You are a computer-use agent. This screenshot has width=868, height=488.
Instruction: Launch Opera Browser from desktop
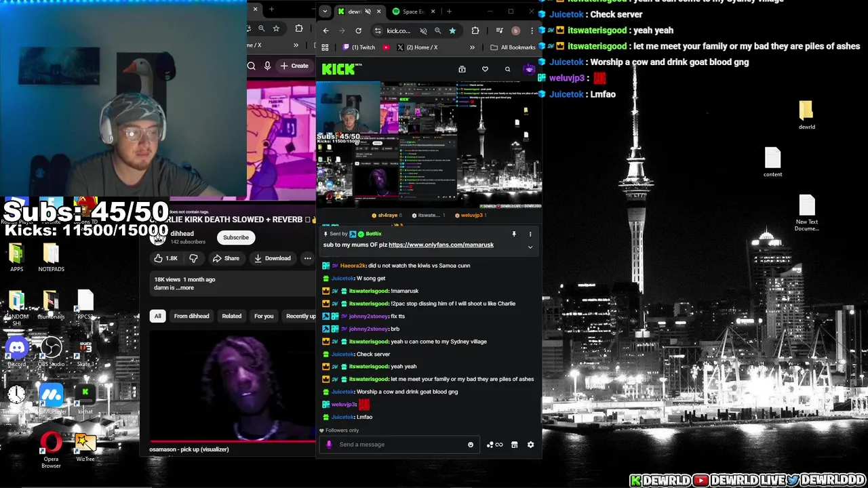[x=51, y=451]
